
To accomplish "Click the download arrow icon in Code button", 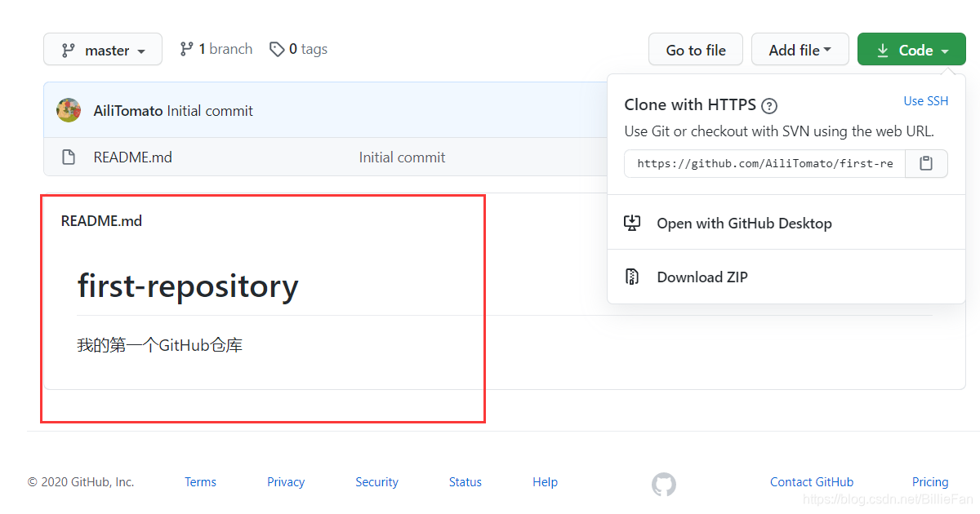I will coord(882,51).
